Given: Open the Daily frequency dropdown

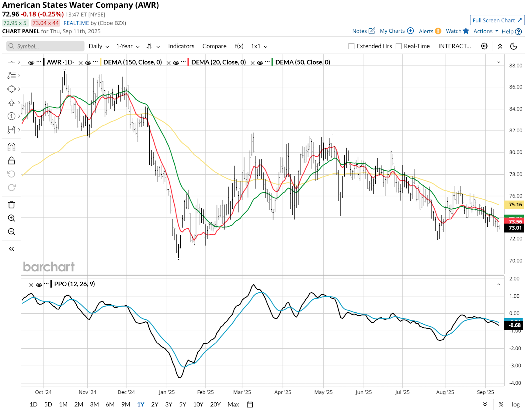Looking at the screenshot, I should tap(99, 46).
